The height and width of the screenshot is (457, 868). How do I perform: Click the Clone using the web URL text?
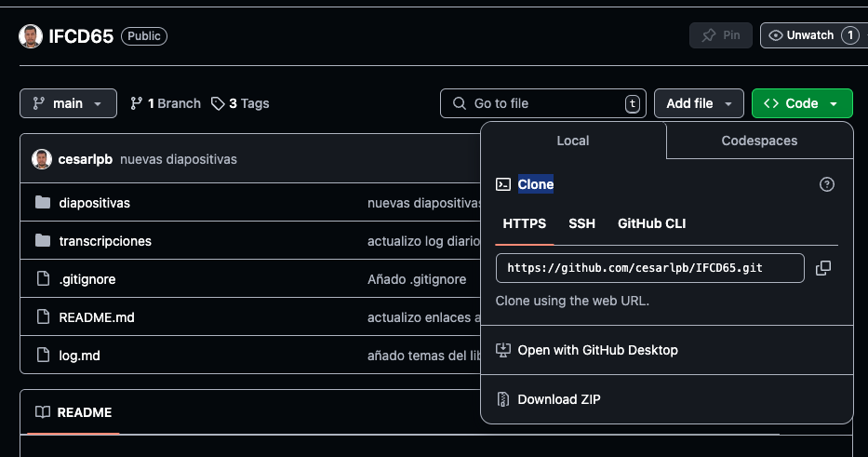click(x=572, y=301)
